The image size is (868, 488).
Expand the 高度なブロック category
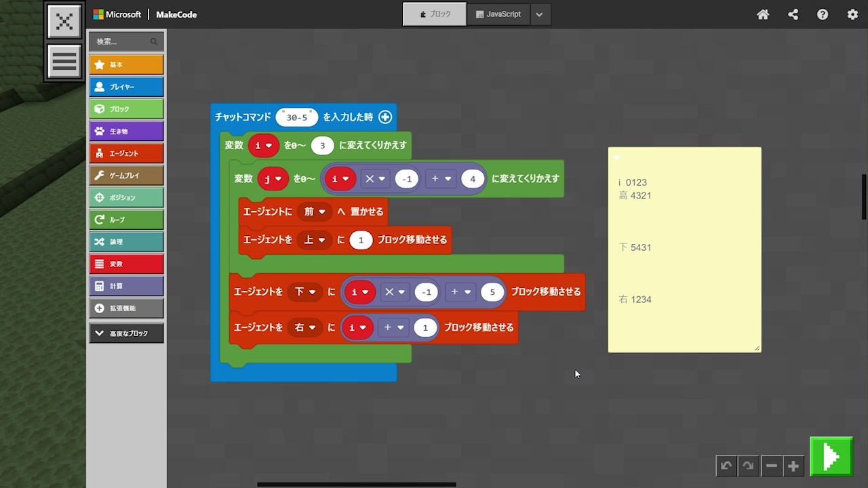[x=126, y=333]
